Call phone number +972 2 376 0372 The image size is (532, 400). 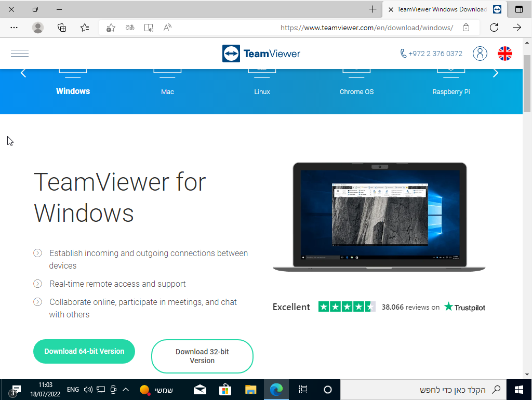[431, 54]
